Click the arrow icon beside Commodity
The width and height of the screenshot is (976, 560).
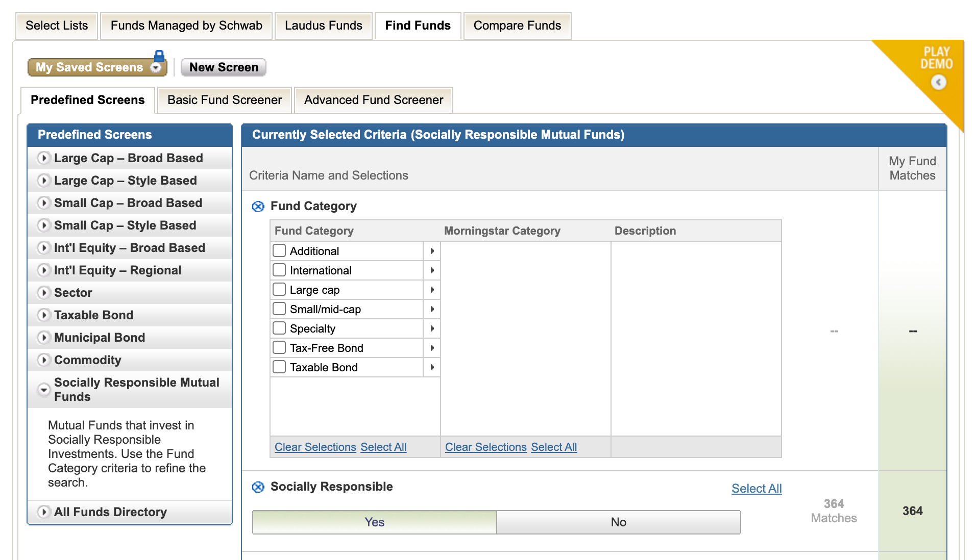(x=44, y=360)
